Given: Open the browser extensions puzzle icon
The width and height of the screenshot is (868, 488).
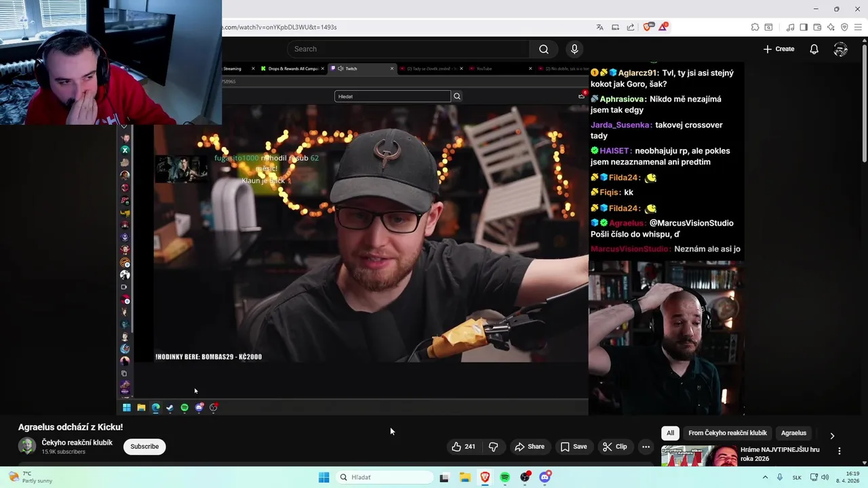Looking at the screenshot, I should pos(755,27).
